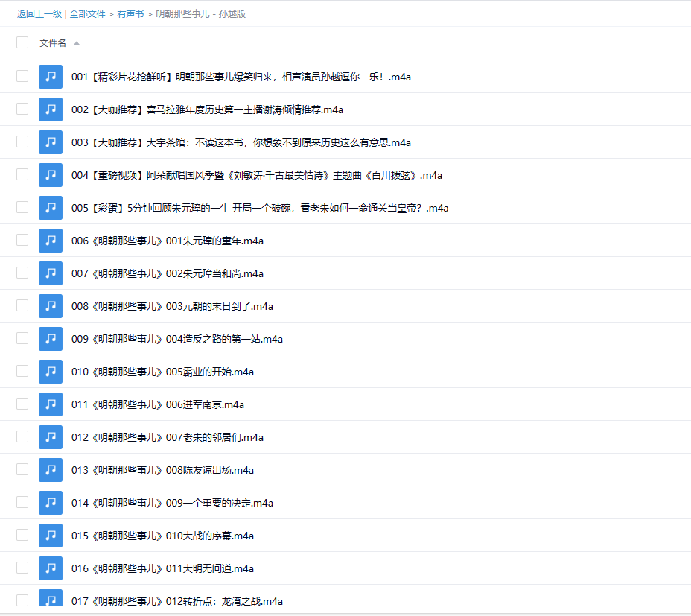Click the audio icon beside 003 大宇茶馆 file
The image size is (691, 616).
50,142
